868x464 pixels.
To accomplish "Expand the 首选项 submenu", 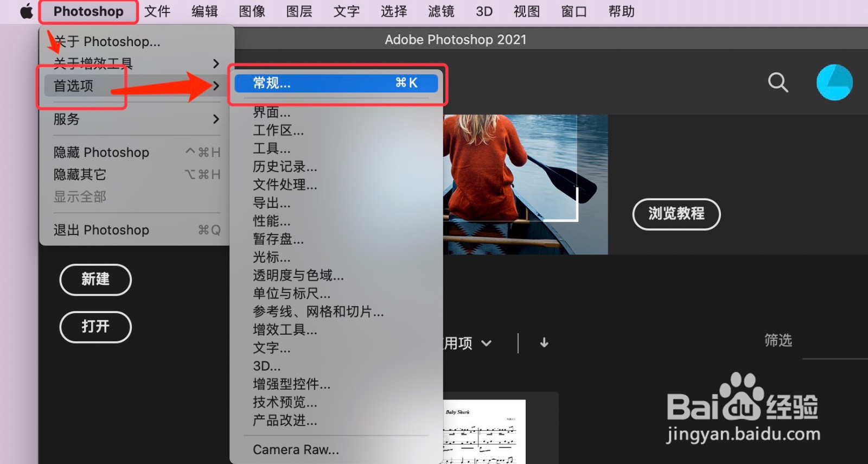I will [137, 86].
